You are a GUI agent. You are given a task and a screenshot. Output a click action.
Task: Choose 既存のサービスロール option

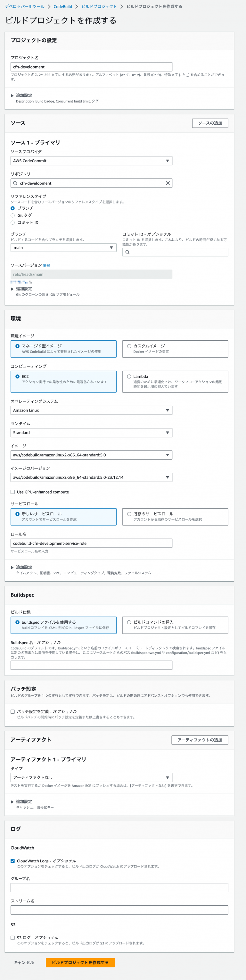(128, 514)
